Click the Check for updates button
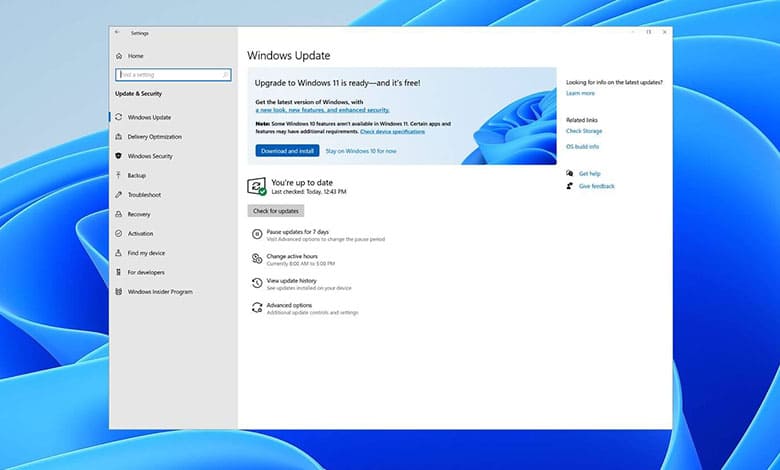Screen dimensions: 780x470 (x=276, y=211)
